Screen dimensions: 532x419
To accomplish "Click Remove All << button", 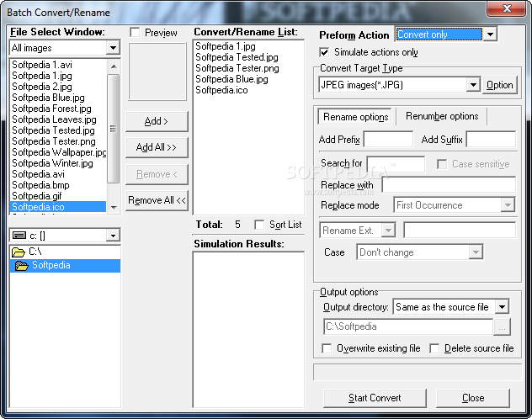I will point(157,200).
